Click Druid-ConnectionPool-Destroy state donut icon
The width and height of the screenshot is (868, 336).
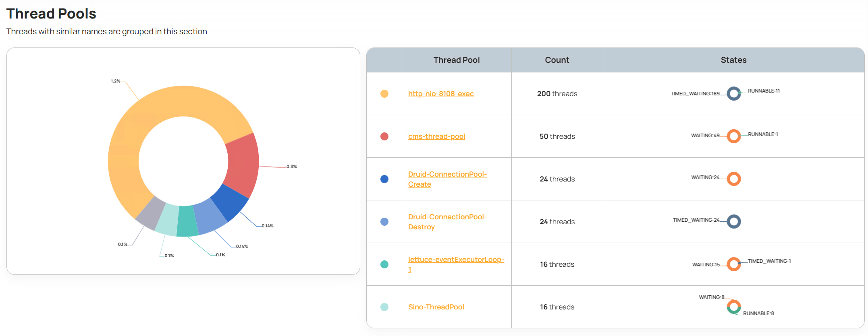click(733, 221)
